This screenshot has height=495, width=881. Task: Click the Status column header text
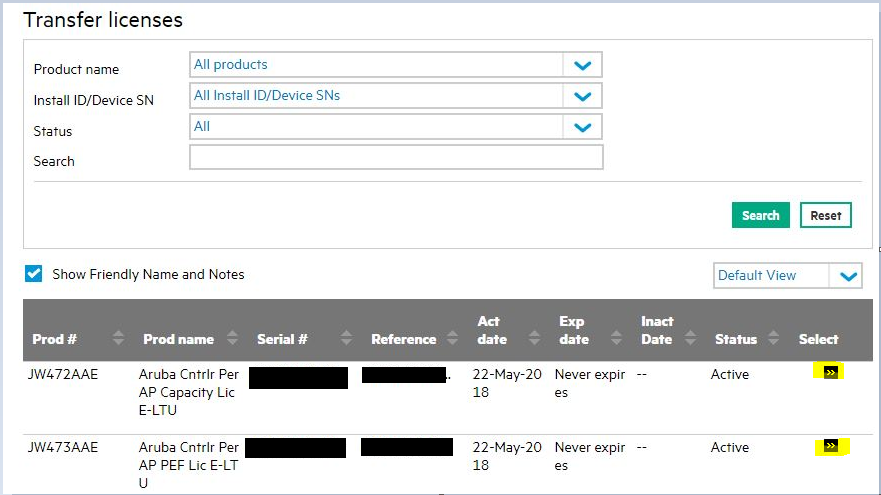point(736,339)
